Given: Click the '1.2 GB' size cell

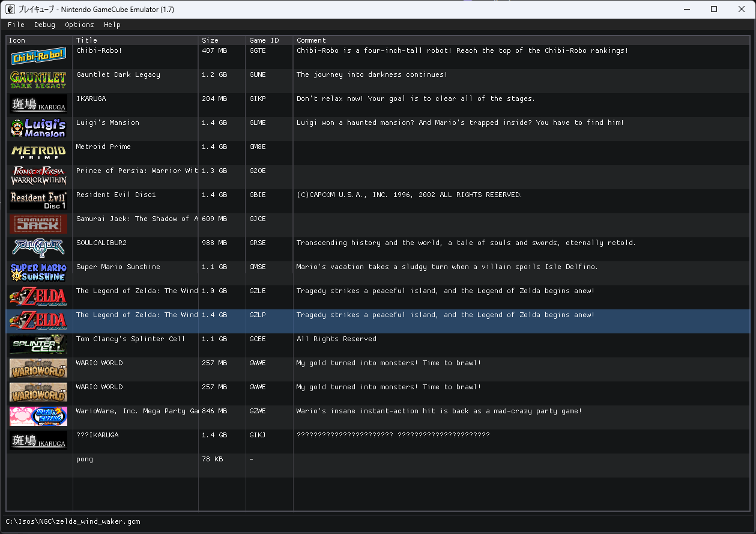Looking at the screenshot, I should click(x=214, y=74).
